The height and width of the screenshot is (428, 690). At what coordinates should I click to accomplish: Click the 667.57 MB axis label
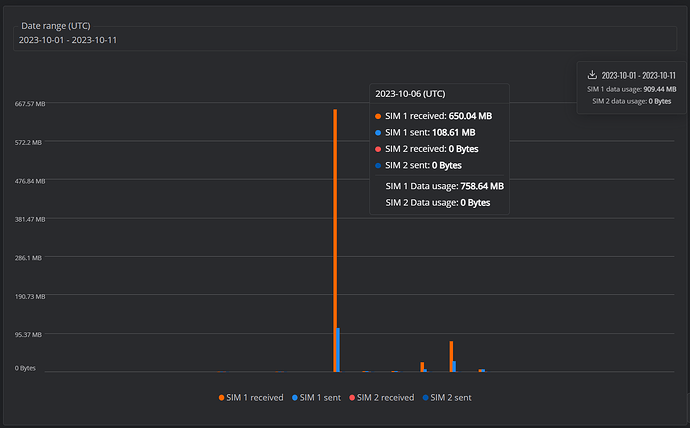pos(30,104)
